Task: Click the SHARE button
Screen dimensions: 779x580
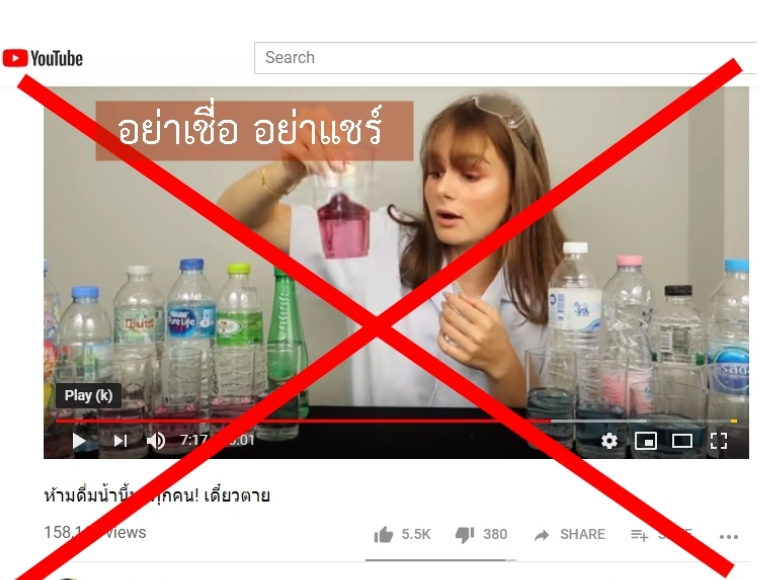Action: coord(582,534)
